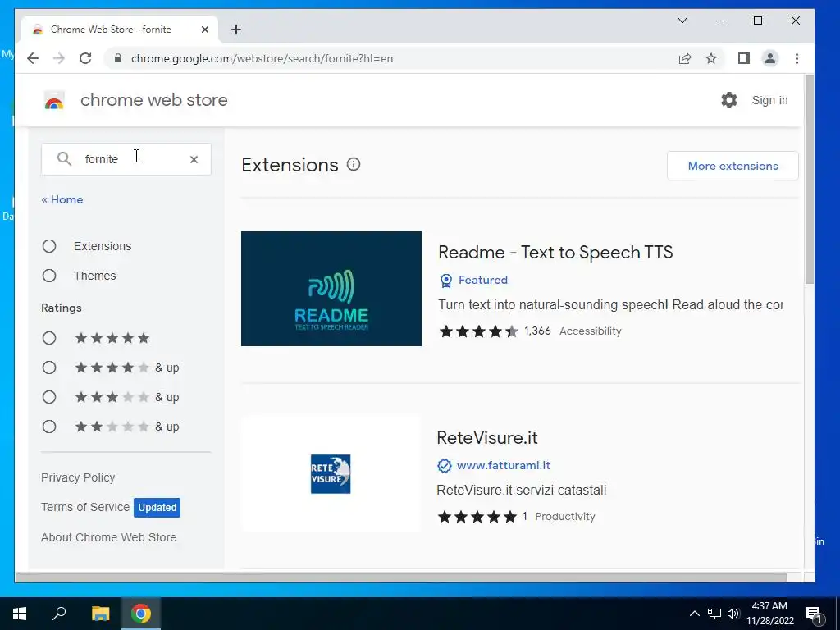Go back to the previous page
840x630 pixels.
tap(33, 58)
